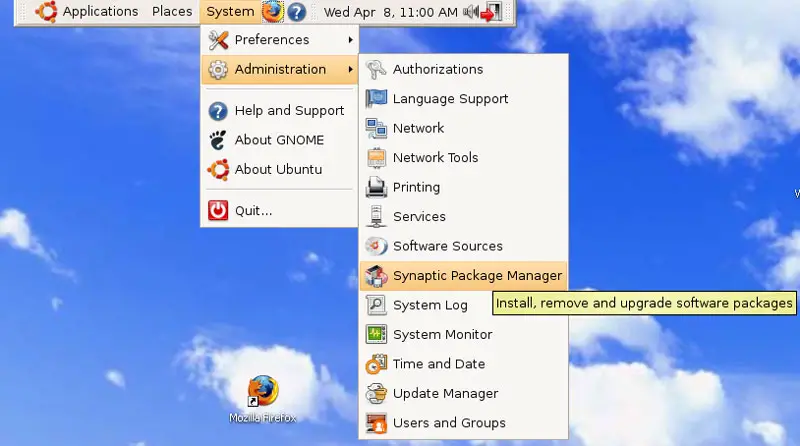Click the Authorizations keys icon
Screen dimensions: 800x446
click(377, 69)
